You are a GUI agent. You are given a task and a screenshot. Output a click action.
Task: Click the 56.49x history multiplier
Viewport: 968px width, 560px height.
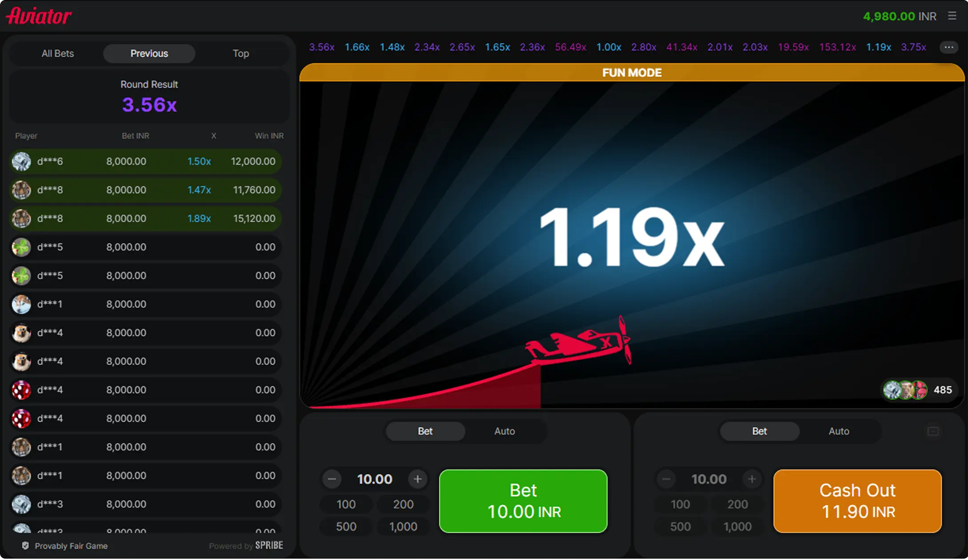click(x=570, y=47)
